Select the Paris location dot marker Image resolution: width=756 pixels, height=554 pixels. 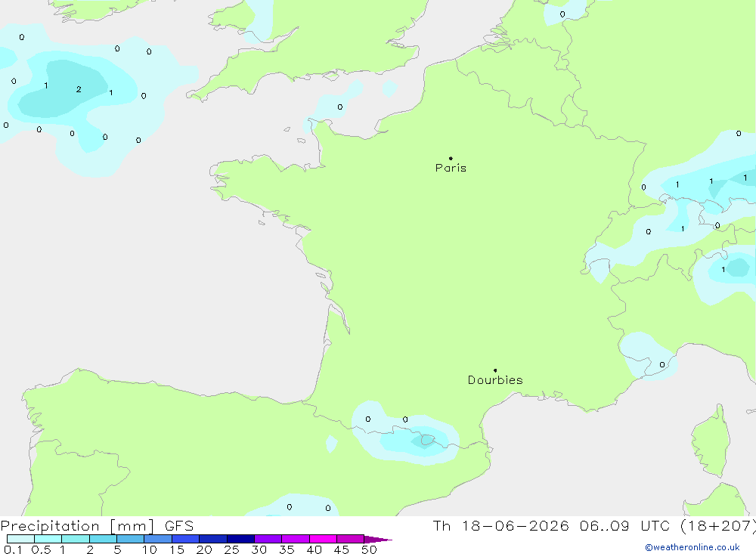click(451, 158)
